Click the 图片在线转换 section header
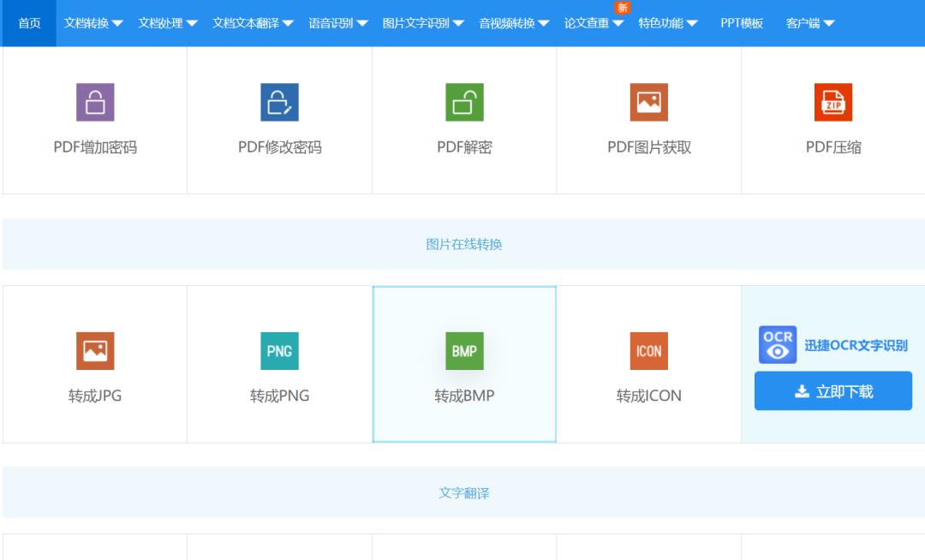The width and height of the screenshot is (925, 560). pyautogui.click(x=464, y=245)
